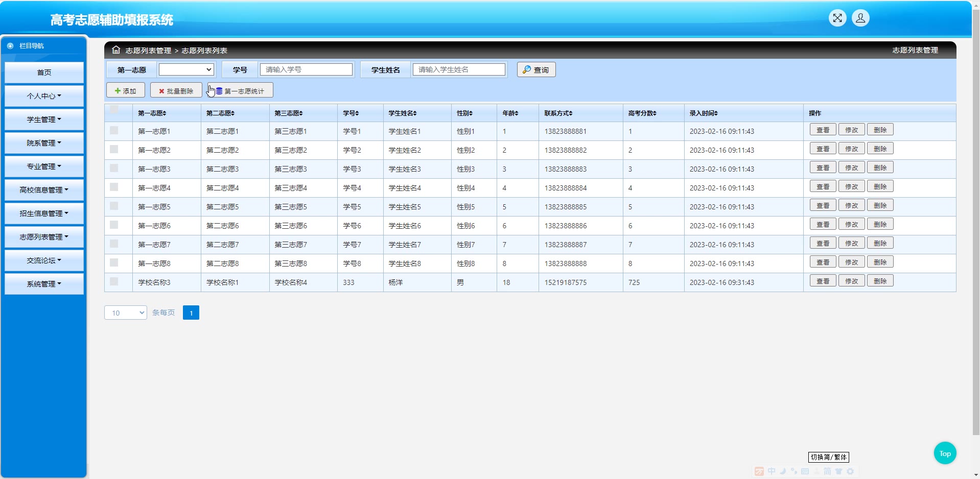Expand the 学生管理 sidebar menu
This screenshot has height=479, width=980.
point(44,119)
